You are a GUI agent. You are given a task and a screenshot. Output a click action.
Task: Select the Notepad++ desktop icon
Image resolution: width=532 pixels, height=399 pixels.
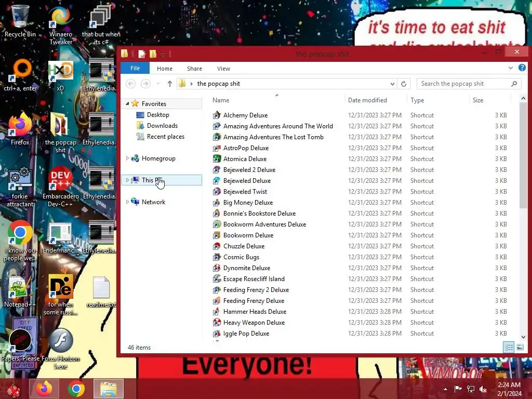click(20, 291)
